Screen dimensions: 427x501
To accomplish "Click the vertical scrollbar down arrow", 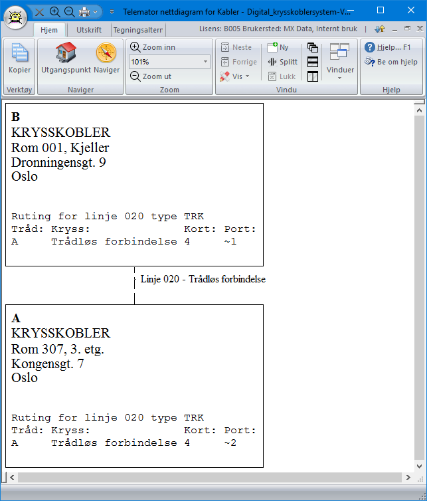I will click(419, 466).
